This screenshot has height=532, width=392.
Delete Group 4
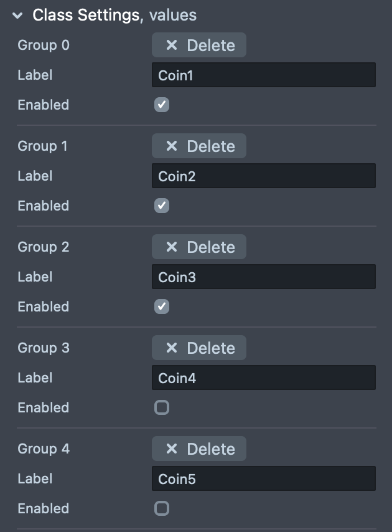click(199, 449)
